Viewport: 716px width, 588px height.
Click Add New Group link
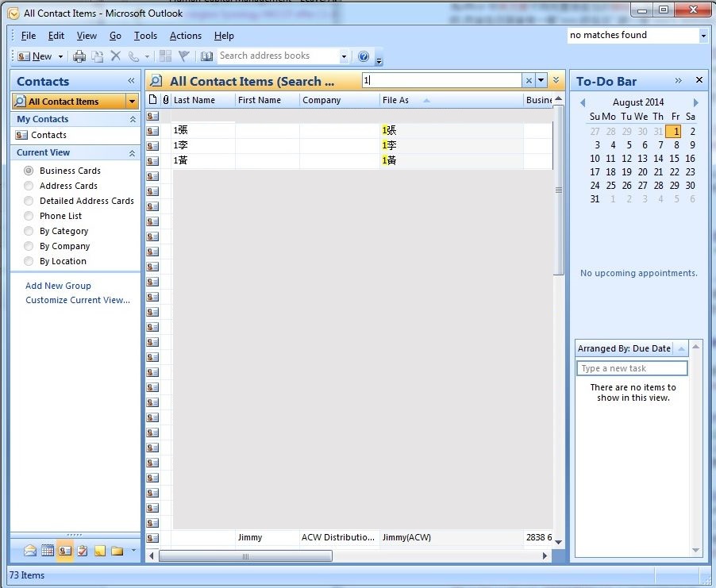(58, 286)
